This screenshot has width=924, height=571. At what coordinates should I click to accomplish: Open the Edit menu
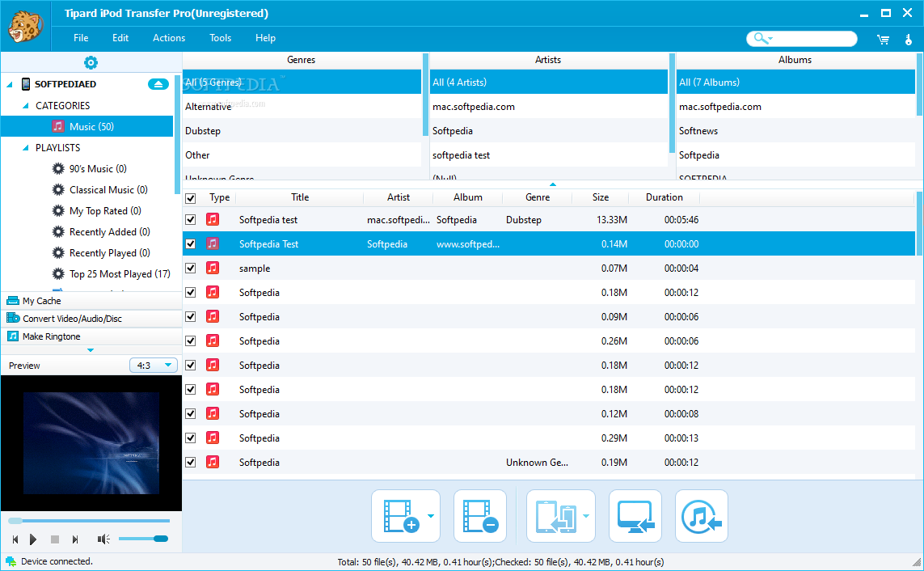120,38
